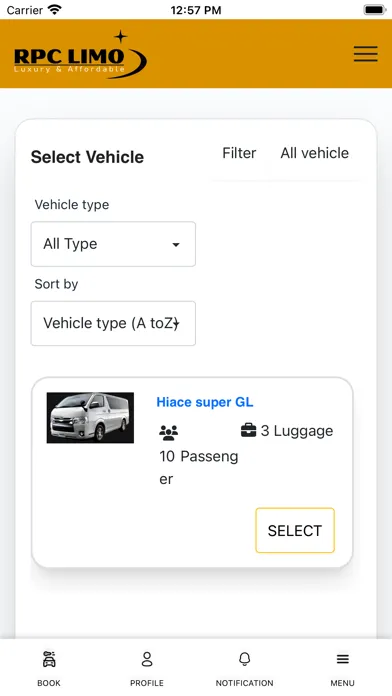Image resolution: width=392 pixels, height=696 pixels.
Task: Tap the BOOK label in bottom bar
Action: point(49,683)
